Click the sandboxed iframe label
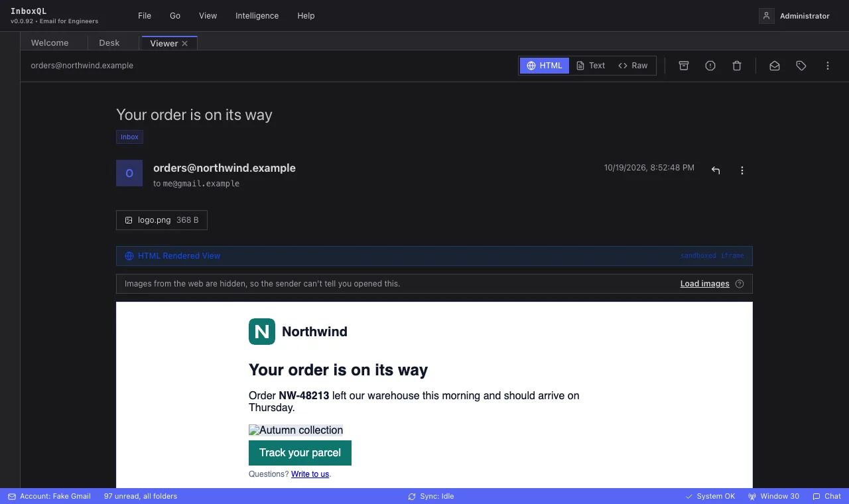 click(x=712, y=256)
